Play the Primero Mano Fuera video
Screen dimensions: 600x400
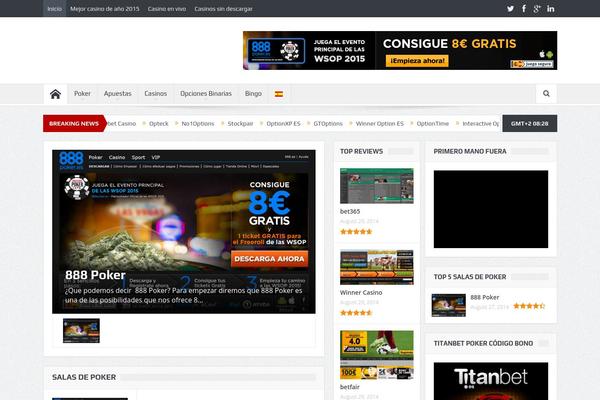point(491,209)
